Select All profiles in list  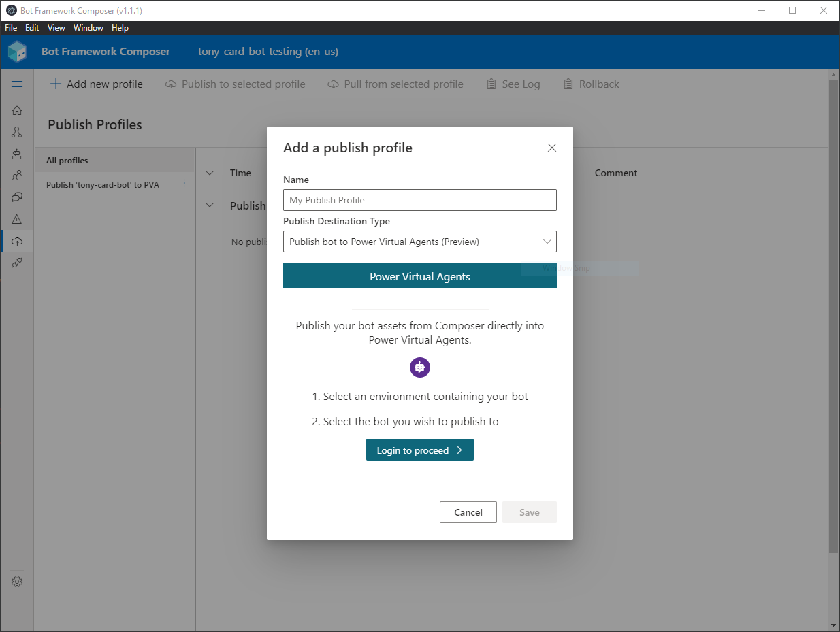[x=114, y=161]
